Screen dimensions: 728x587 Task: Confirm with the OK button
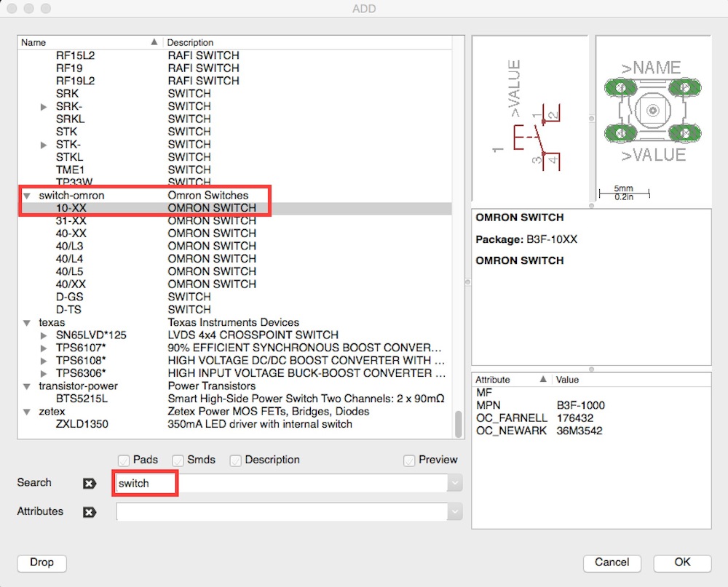point(682,563)
